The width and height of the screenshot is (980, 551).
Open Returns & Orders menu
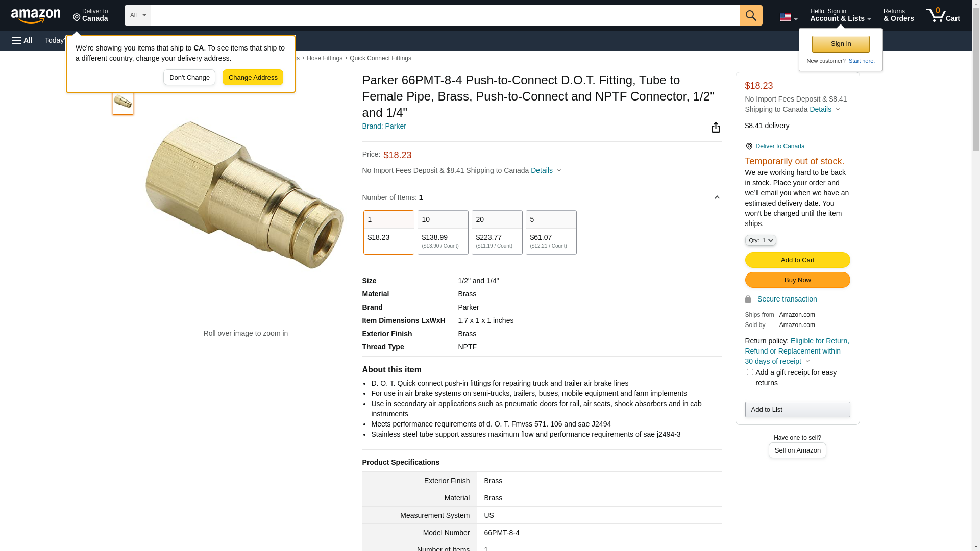(898, 15)
